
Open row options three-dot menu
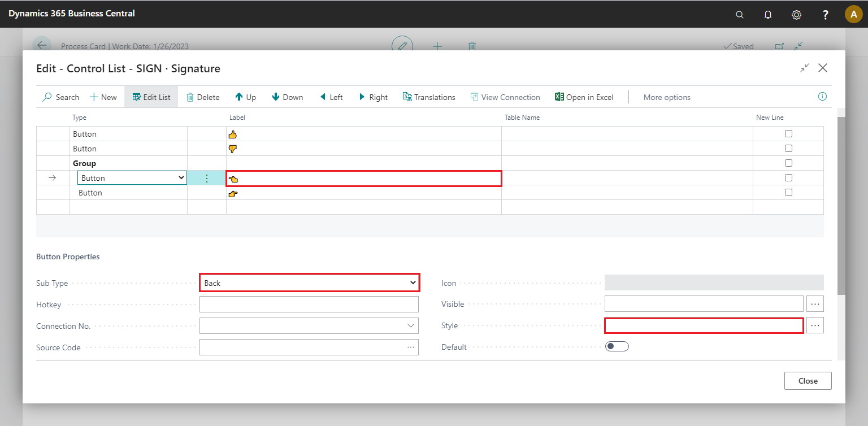206,178
